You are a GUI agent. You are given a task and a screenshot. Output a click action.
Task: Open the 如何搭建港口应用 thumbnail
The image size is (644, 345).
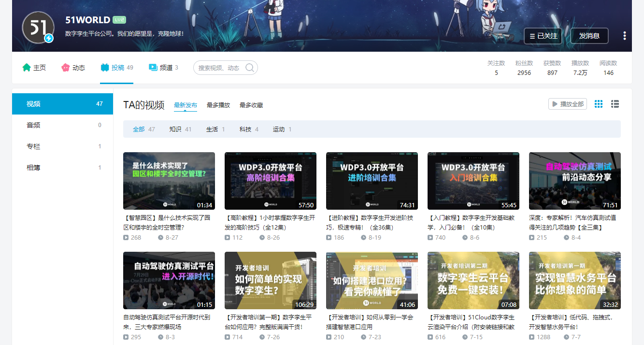tap(372, 280)
